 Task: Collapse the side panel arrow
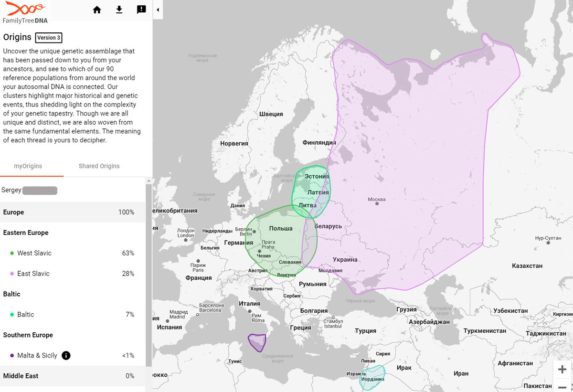tap(158, 10)
